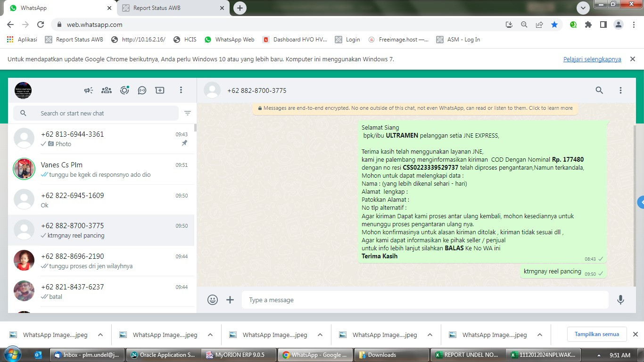Open the tab search dropdown
Image resolution: width=644 pixels, height=362 pixels.
(x=583, y=8)
